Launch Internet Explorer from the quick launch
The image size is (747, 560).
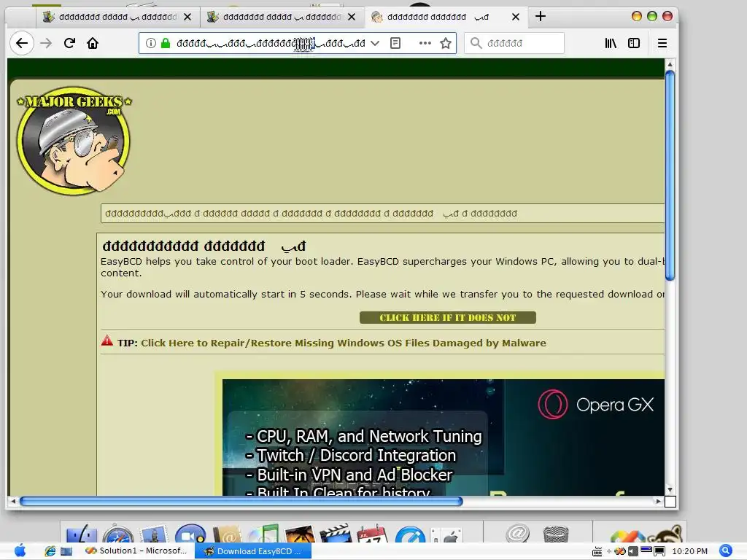[50, 551]
